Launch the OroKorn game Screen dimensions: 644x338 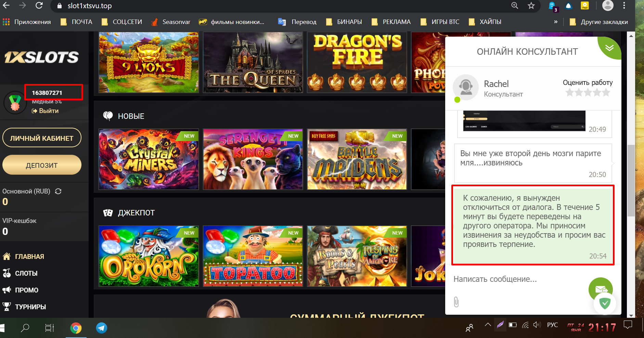point(149,256)
